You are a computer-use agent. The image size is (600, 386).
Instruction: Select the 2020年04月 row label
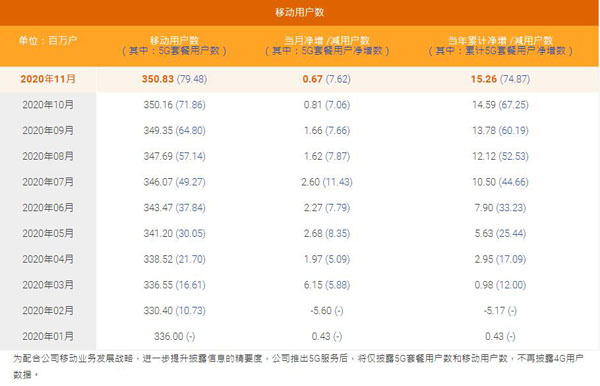coord(48,259)
